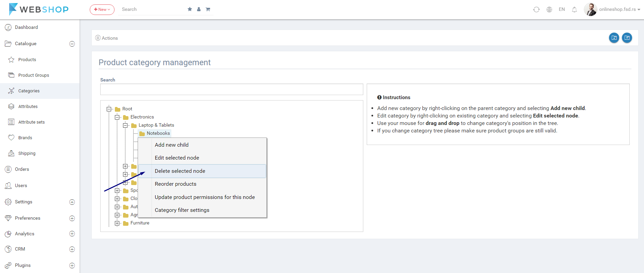Click the Analytics pie chart icon
The image size is (644, 273).
pyautogui.click(x=8, y=234)
